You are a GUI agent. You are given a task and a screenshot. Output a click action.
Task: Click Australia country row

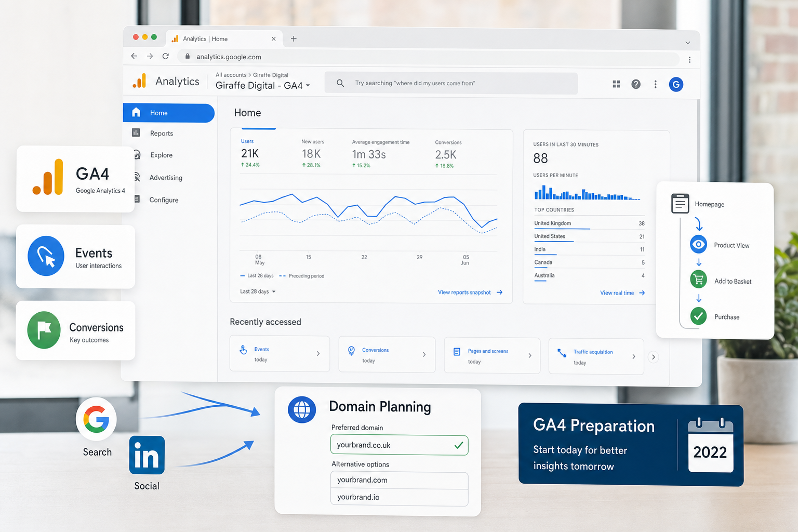pyautogui.click(x=589, y=276)
